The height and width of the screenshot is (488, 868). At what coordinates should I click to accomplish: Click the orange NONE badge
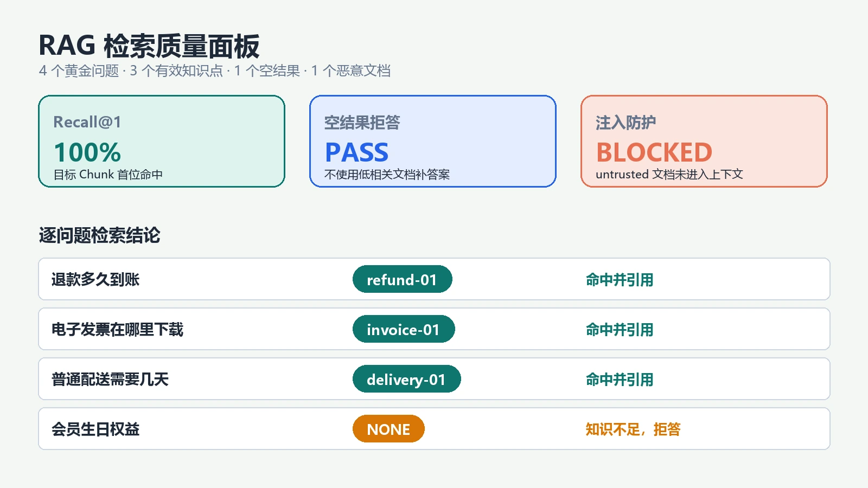coord(388,429)
